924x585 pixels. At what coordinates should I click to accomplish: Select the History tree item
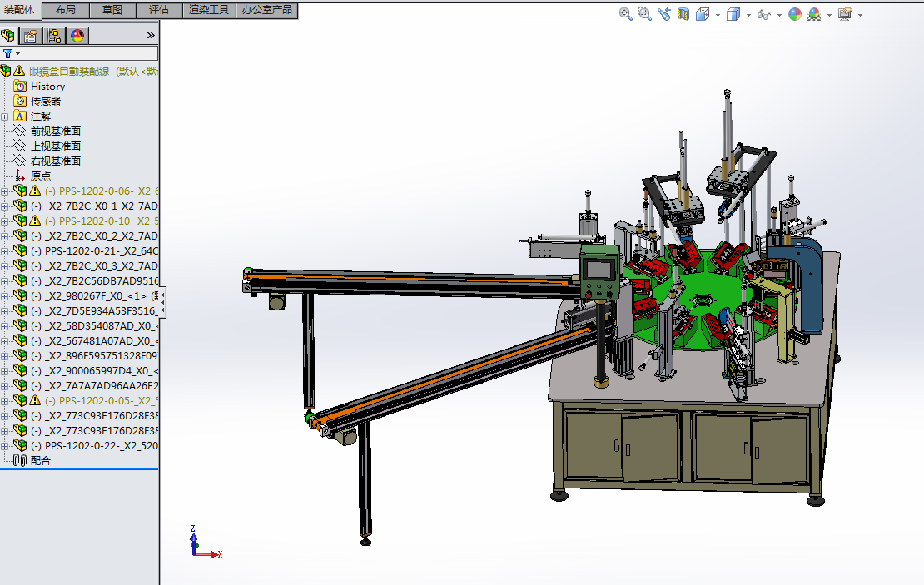point(47,86)
